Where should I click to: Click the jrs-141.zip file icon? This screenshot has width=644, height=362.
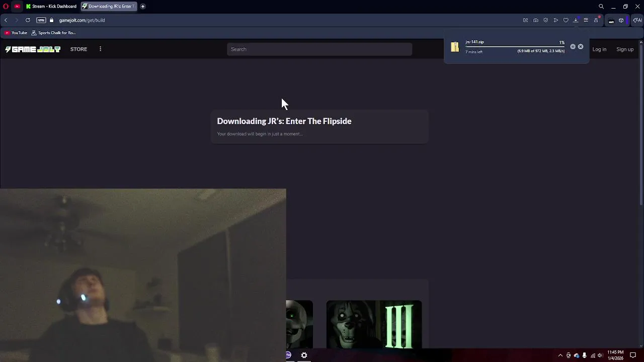pos(455,47)
